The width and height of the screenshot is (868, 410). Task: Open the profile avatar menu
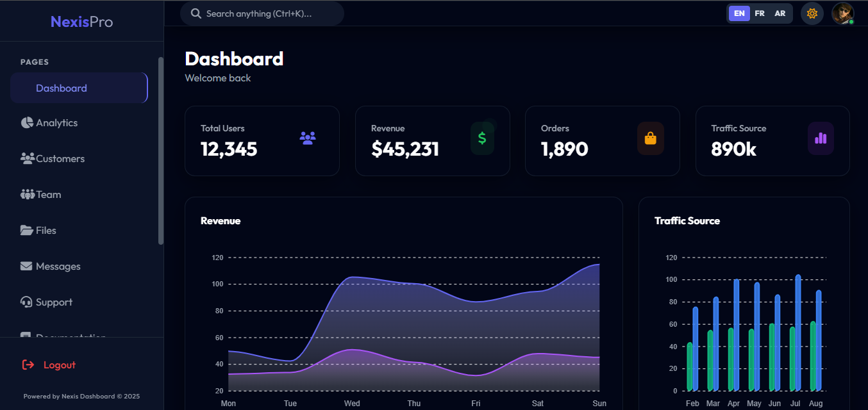coord(842,13)
